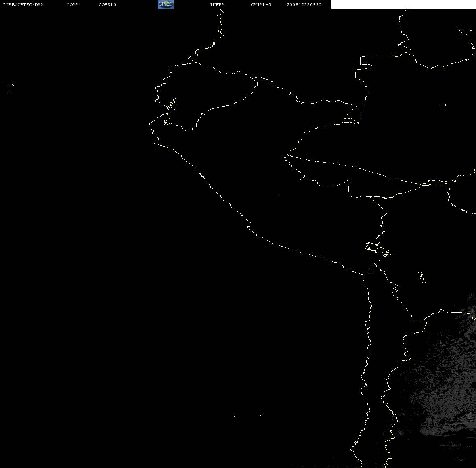476x468 pixels.
Task: Click the CPTEC logo in the header
Action: point(166,4)
